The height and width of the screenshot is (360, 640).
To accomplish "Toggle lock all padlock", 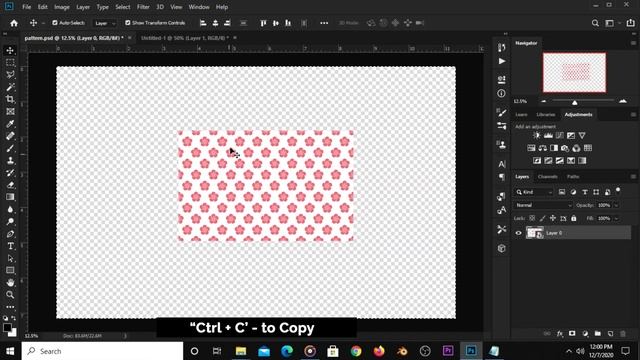I will [x=574, y=218].
